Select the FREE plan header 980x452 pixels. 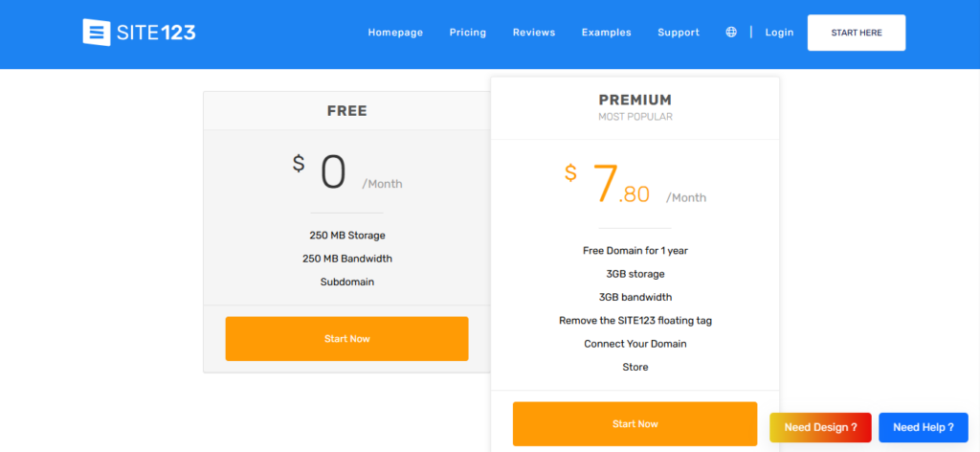tap(346, 111)
